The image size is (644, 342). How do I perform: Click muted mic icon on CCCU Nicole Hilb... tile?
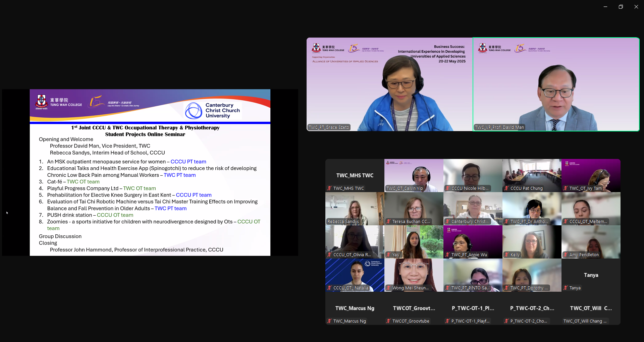[447, 188]
